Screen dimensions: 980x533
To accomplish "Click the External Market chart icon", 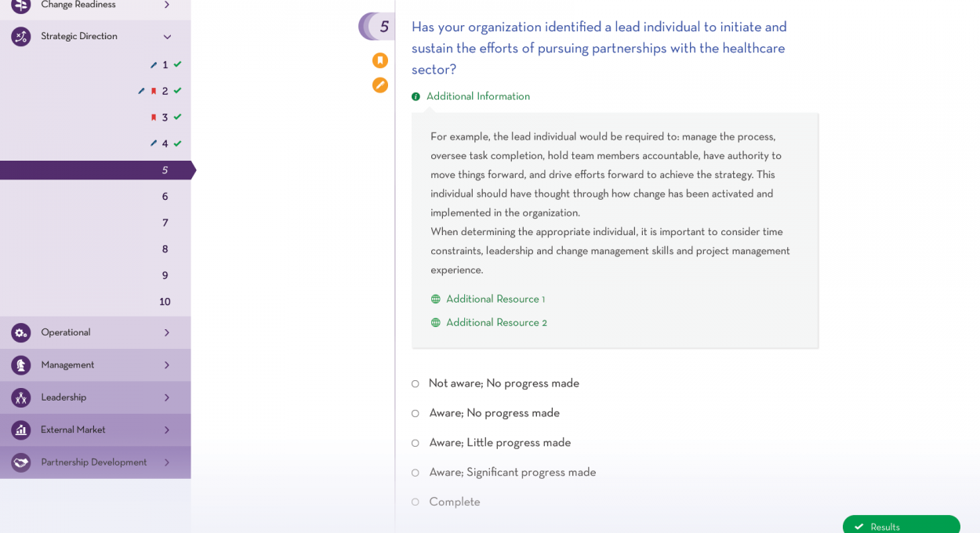I will click(21, 430).
